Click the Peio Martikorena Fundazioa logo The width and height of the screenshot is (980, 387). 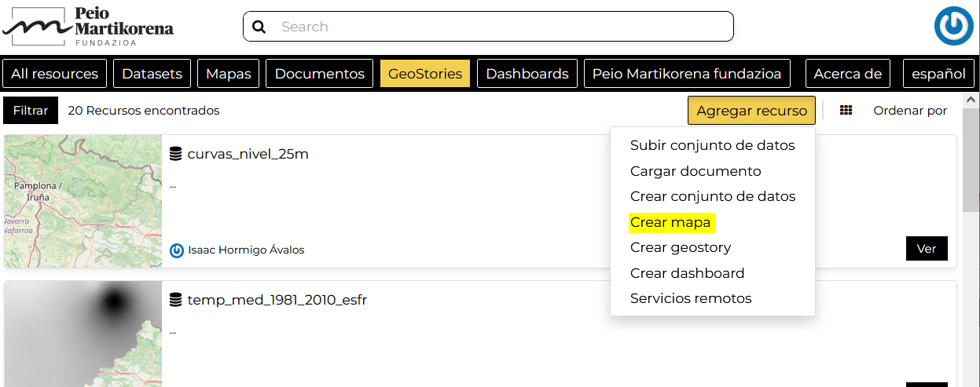(87, 27)
